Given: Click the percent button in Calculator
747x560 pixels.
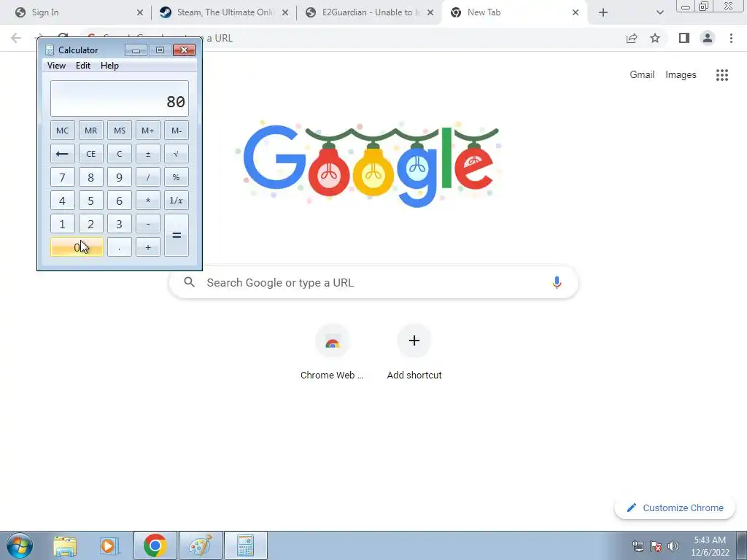Looking at the screenshot, I should (x=177, y=177).
